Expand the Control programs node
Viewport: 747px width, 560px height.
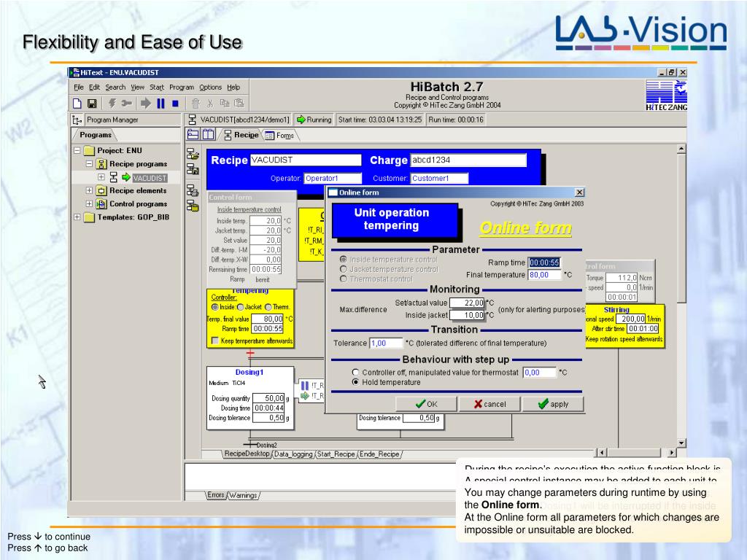[x=89, y=204]
